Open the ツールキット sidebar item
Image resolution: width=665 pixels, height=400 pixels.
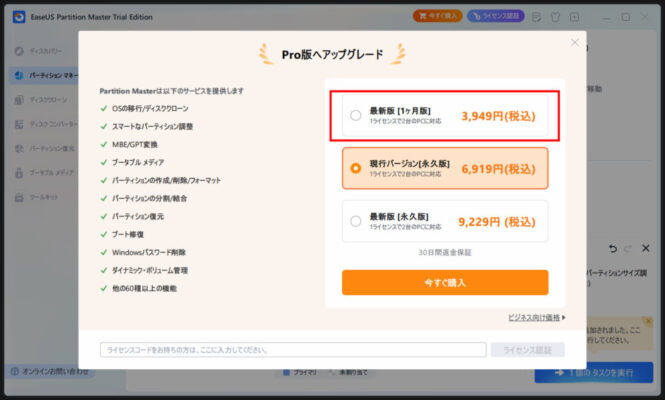[x=36, y=197]
